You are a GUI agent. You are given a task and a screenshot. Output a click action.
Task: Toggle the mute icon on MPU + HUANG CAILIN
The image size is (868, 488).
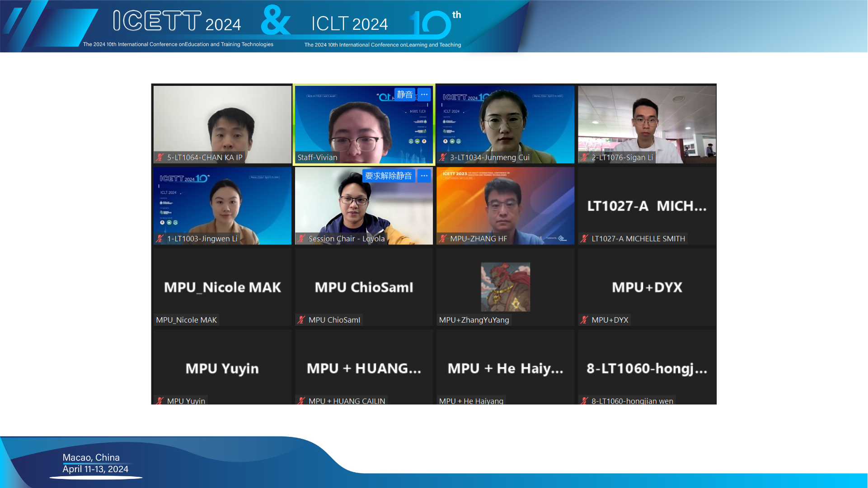pyautogui.click(x=302, y=401)
